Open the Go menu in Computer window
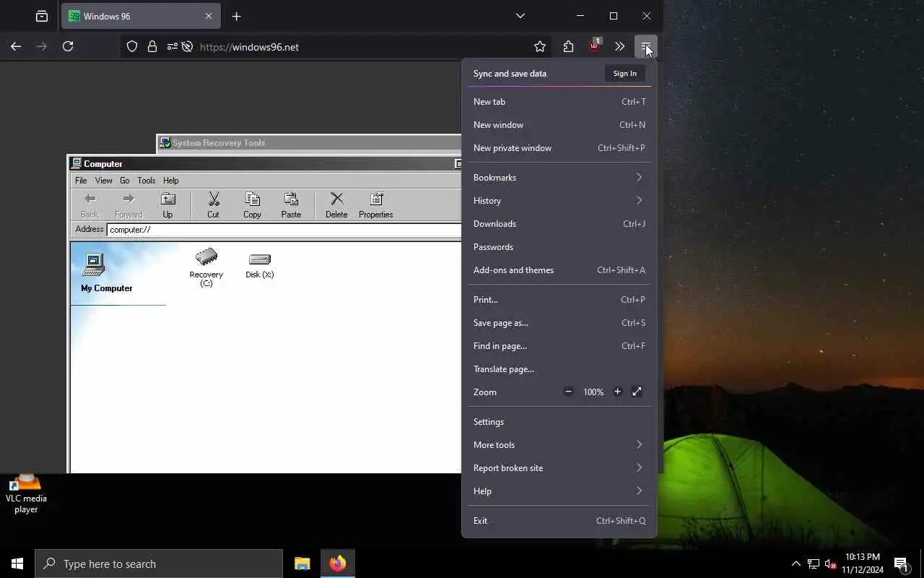924x578 pixels. [125, 181]
